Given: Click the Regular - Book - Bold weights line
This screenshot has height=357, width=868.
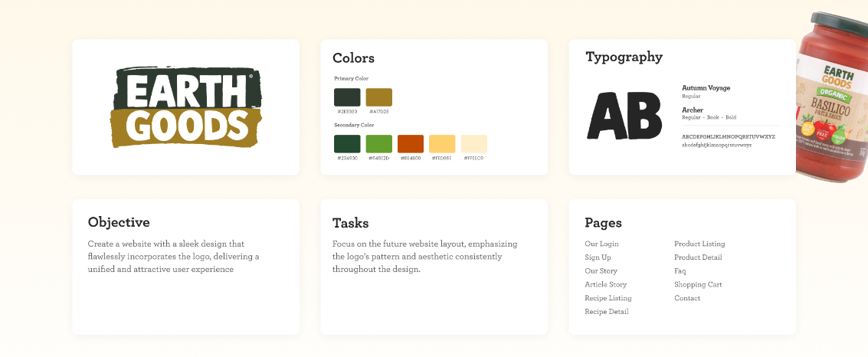Looking at the screenshot, I should [x=709, y=118].
